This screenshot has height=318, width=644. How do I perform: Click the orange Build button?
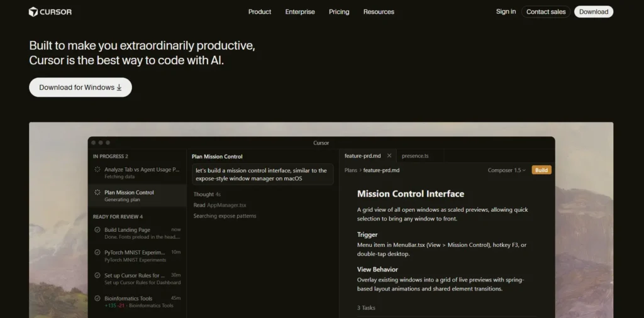point(541,170)
